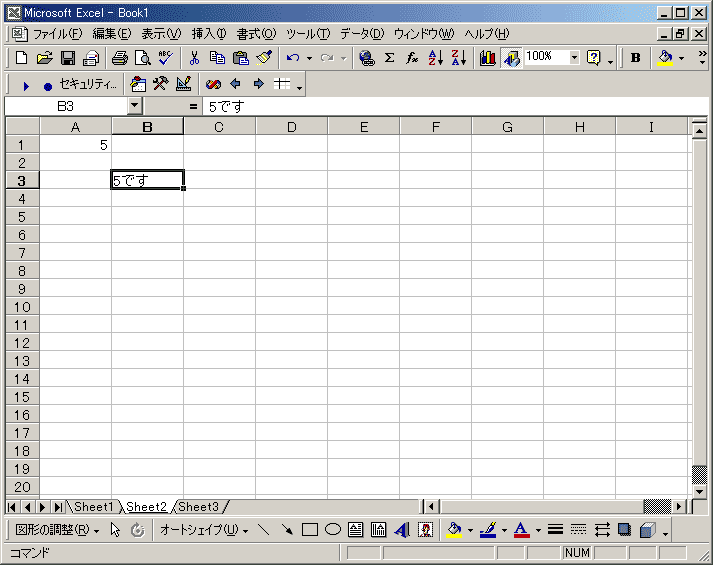Select cell A1 containing 5
713x565 pixels.
[75, 145]
